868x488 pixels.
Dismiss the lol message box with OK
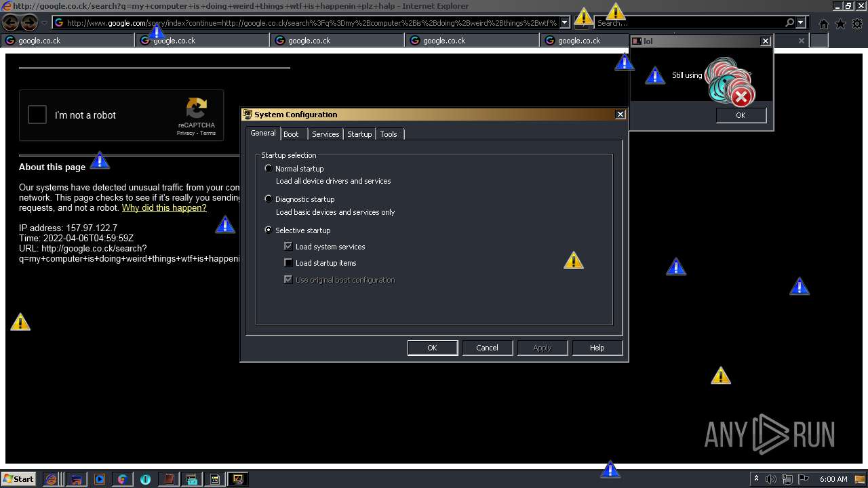741,115
